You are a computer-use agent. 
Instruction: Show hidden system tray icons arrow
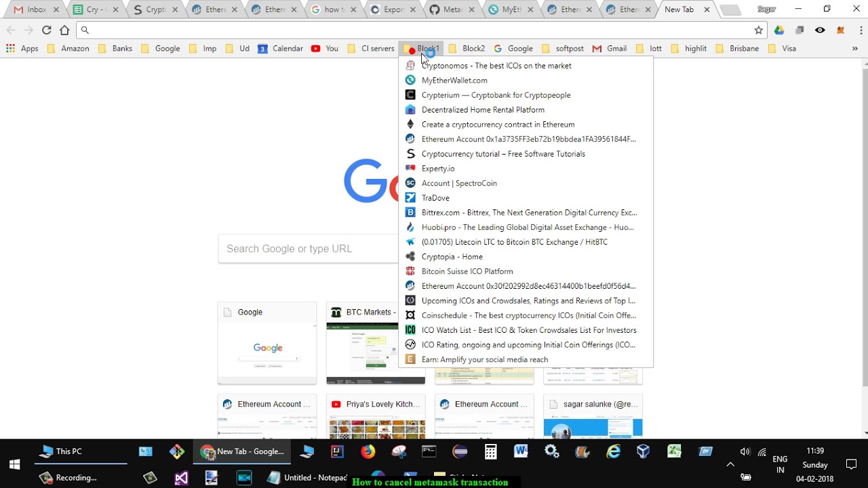coord(730,464)
